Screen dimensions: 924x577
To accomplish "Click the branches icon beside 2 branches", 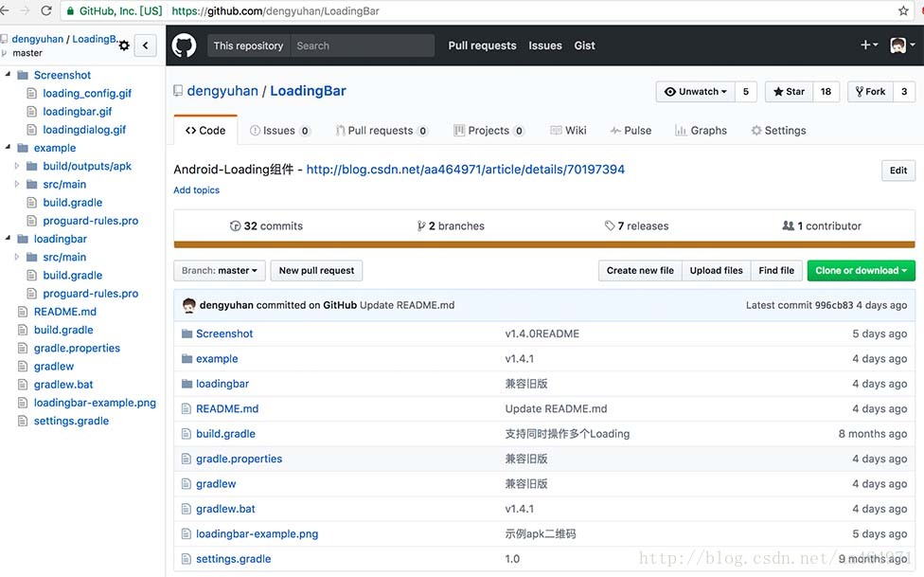I will click(x=421, y=225).
